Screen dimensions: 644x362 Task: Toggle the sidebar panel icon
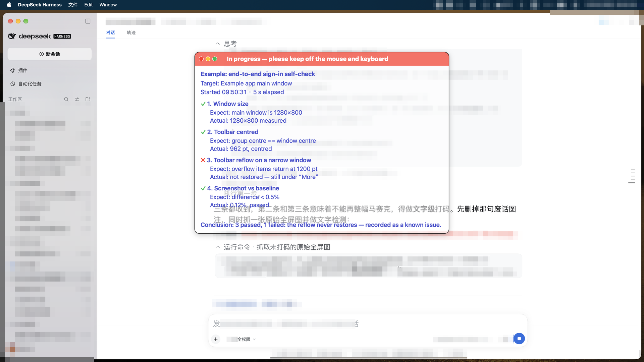(x=88, y=21)
